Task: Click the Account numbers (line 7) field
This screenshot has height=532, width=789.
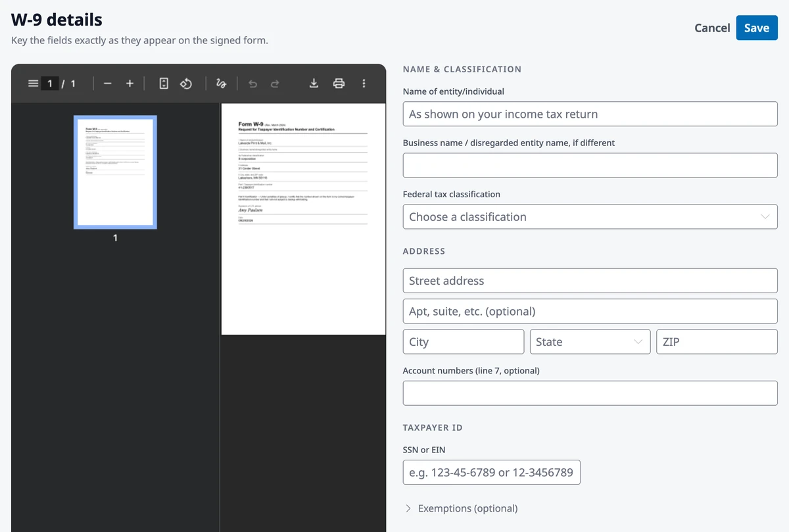Action: coord(590,393)
